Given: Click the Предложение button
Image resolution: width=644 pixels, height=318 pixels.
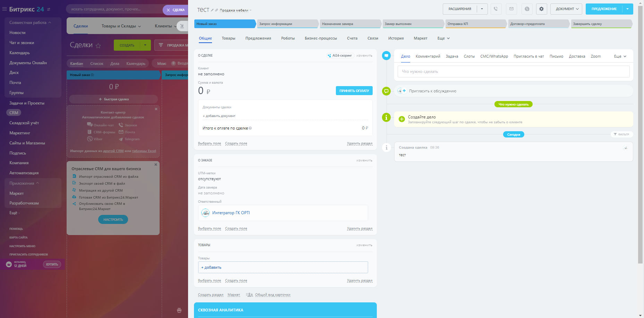Looking at the screenshot, I should click(x=604, y=9).
